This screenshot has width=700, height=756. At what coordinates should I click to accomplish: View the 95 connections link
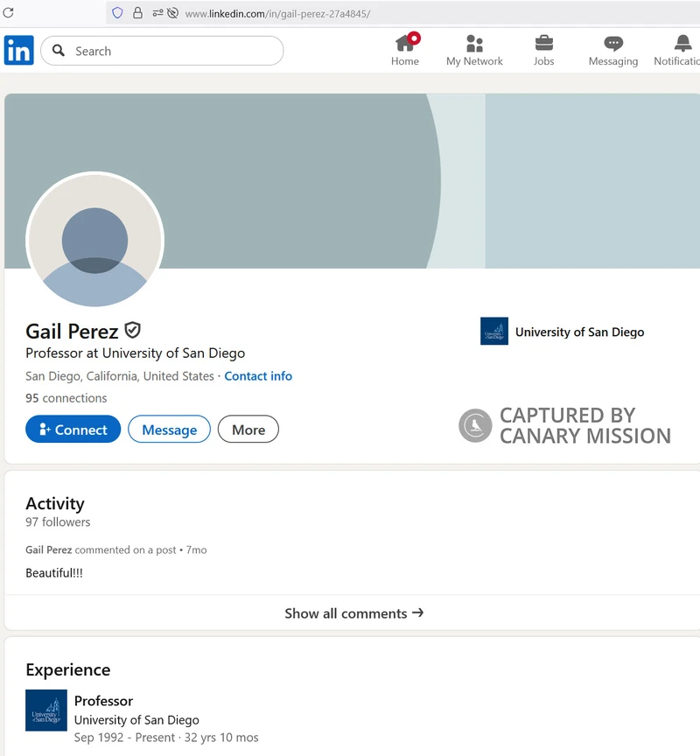66,398
